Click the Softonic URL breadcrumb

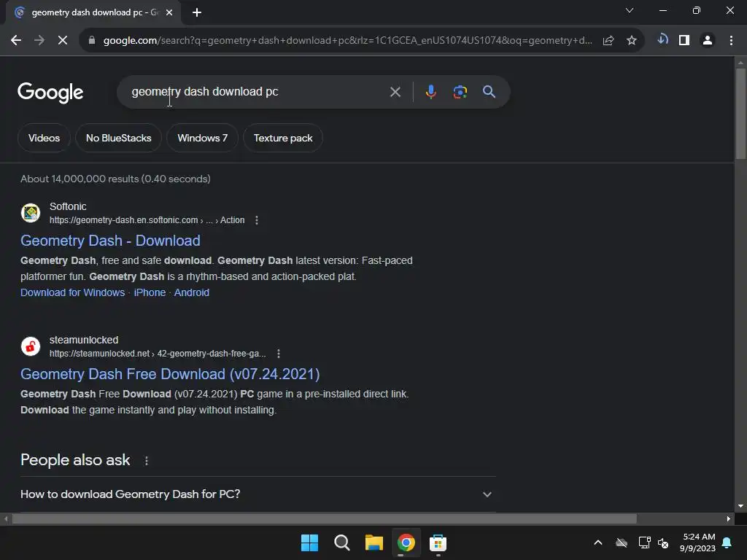coord(147,220)
